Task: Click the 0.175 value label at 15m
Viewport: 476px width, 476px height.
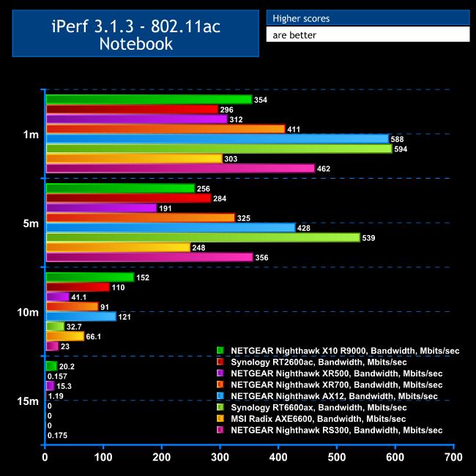Action: coord(57,435)
